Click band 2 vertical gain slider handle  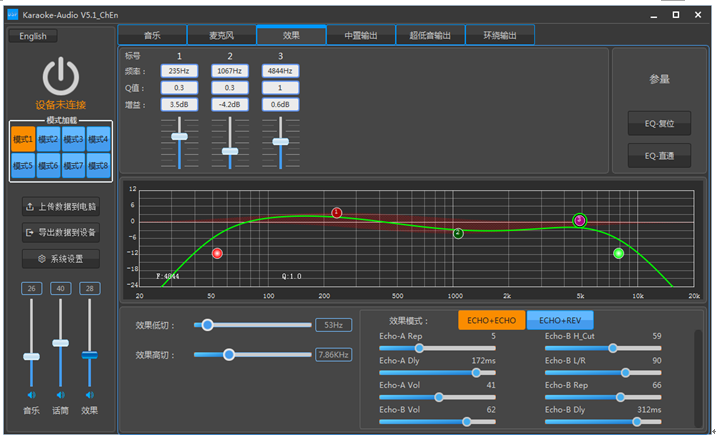click(x=230, y=151)
